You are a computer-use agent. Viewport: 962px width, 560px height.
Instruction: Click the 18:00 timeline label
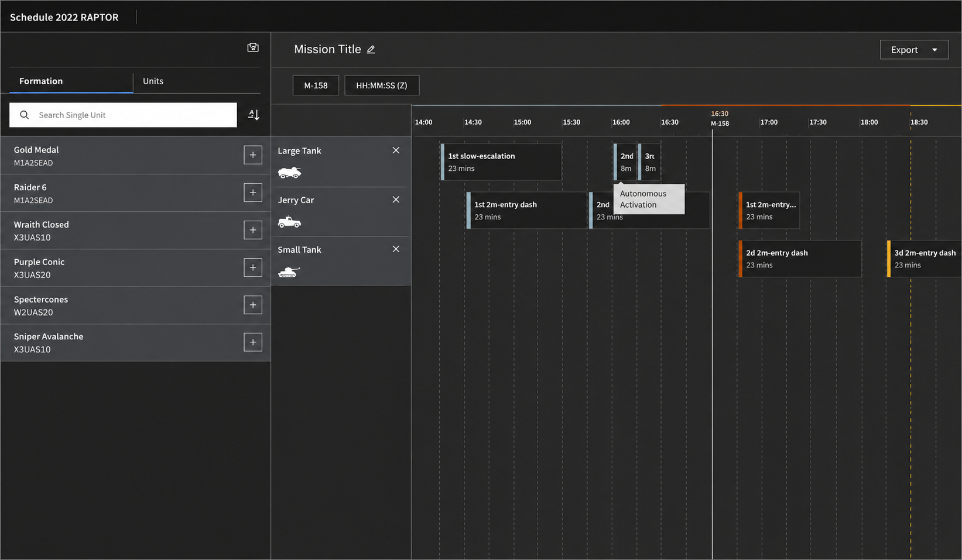(869, 122)
